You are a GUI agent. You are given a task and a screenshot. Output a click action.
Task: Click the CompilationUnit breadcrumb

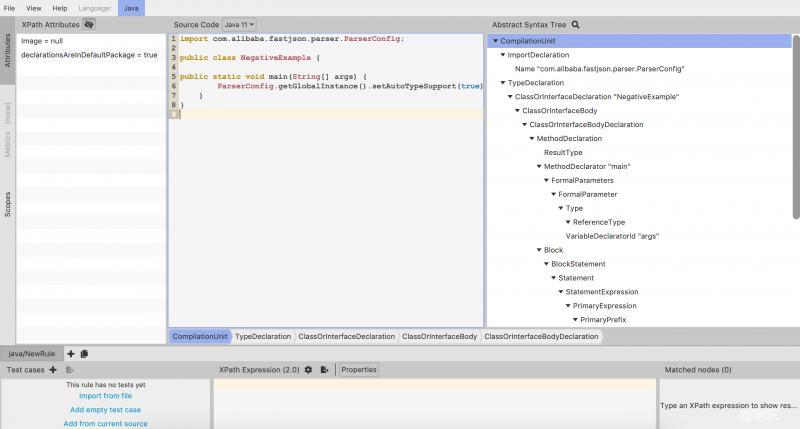tap(199, 337)
